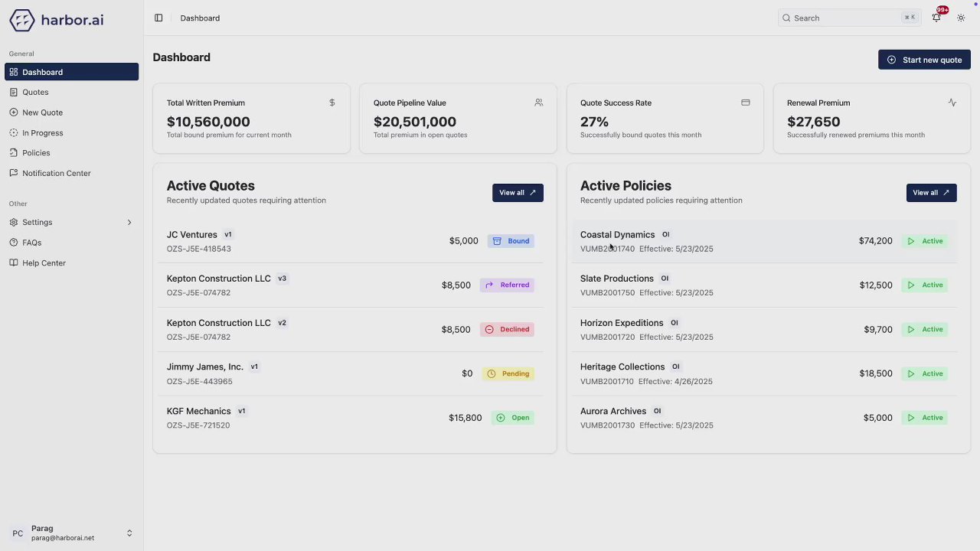Click the harbor.ai logo
Viewport: 980px width, 551px height.
click(57, 21)
